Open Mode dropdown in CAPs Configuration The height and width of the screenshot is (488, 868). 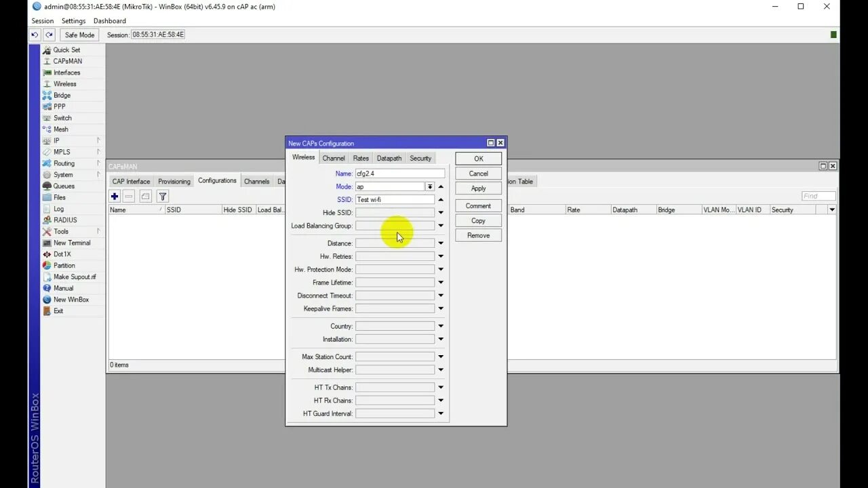click(429, 186)
